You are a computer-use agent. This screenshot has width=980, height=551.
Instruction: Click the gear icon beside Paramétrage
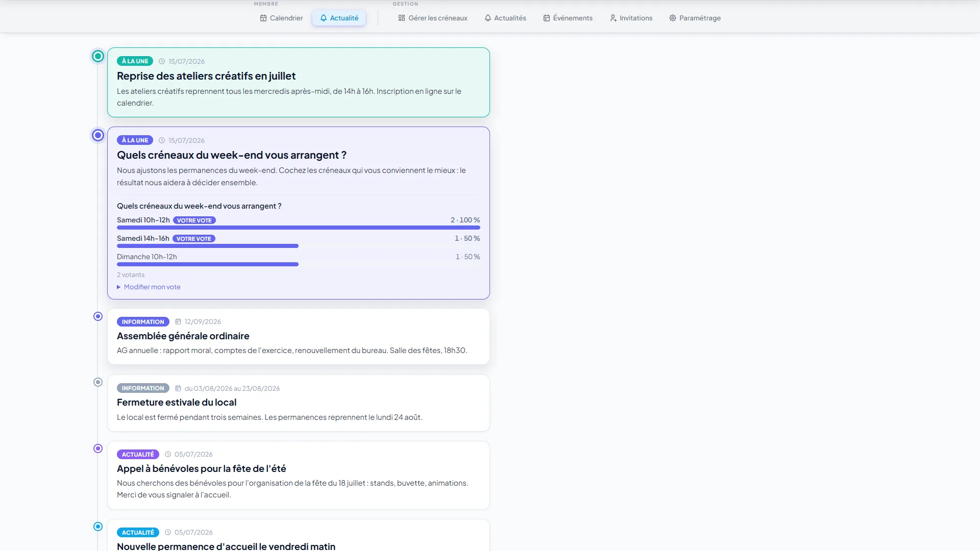tap(673, 18)
